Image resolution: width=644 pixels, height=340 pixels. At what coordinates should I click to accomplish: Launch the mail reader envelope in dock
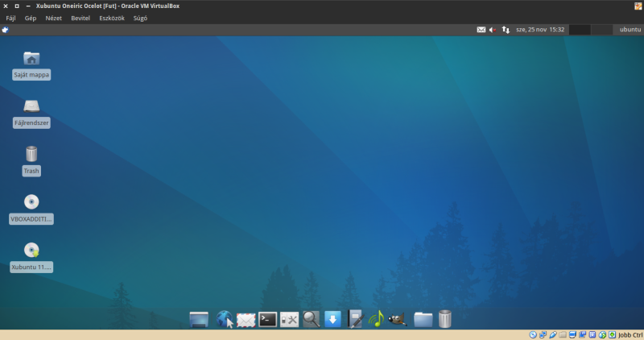pyautogui.click(x=246, y=320)
